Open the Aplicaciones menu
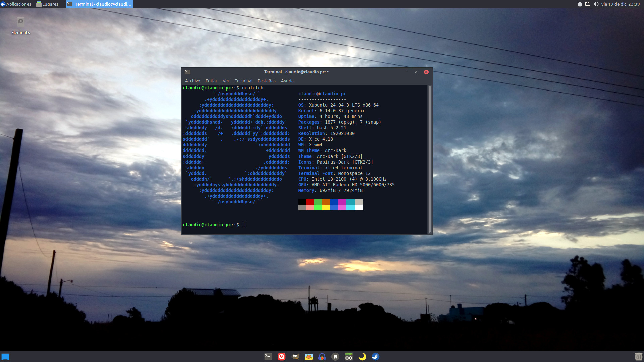644x362 pixels. (x=16, y=4)
